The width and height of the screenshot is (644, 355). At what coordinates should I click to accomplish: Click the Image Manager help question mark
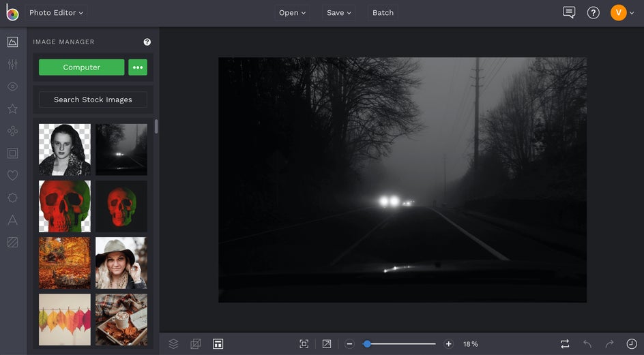[x=147, y=42]
